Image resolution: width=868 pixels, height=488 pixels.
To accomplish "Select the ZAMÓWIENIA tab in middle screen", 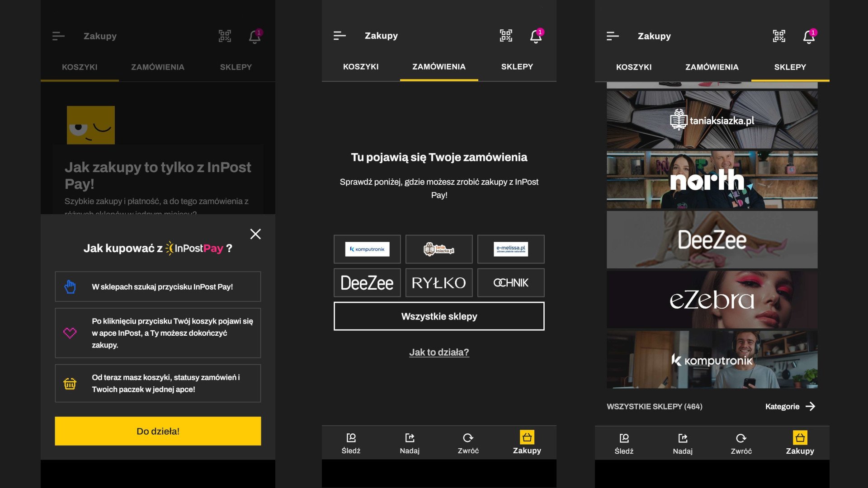I will click(x=439, y=67).
